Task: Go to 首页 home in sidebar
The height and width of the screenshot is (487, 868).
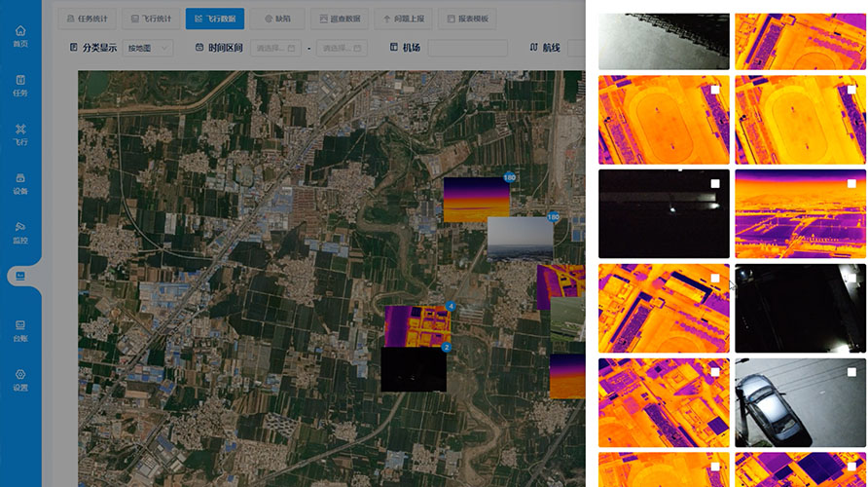Action: 20,36
